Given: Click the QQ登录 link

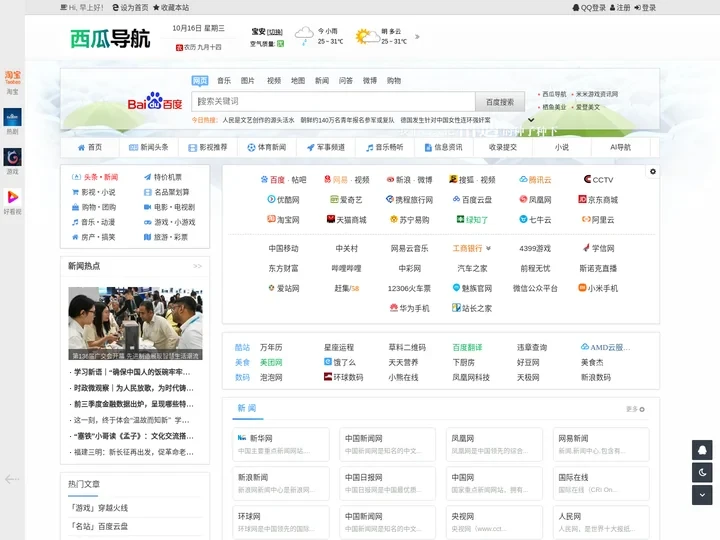Looking at the screenshot, I should coord(589,7).
